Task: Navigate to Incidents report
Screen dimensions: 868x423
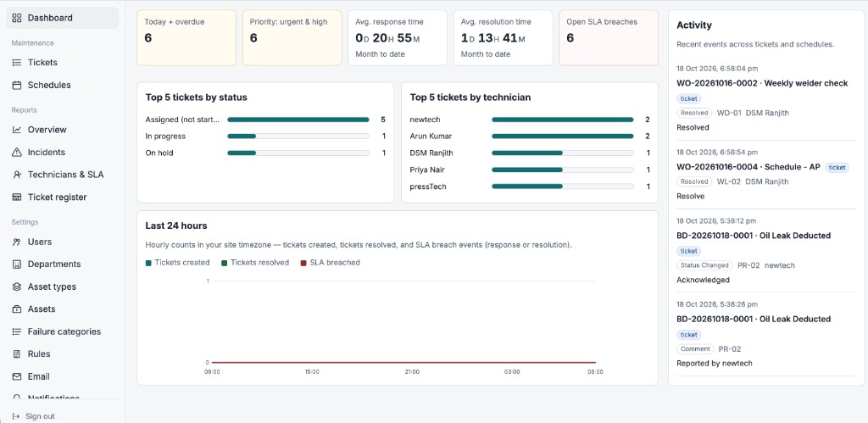Action: 62,153
